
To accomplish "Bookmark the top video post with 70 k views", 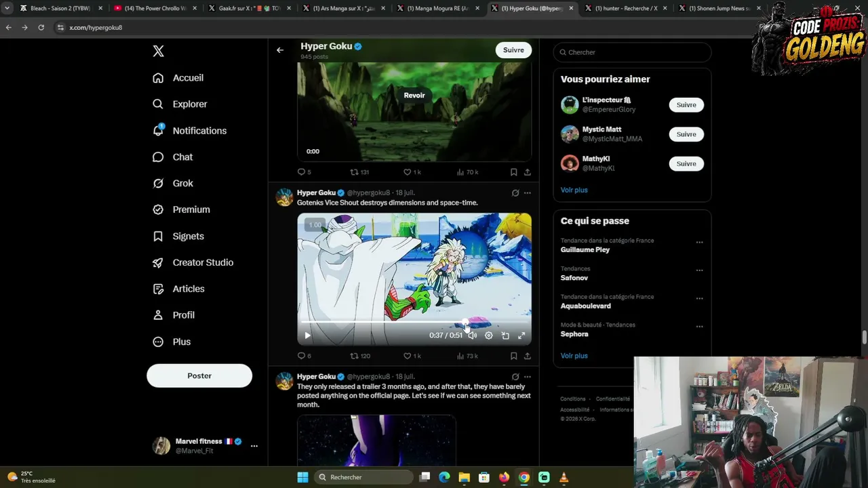I will pos(513,172).
